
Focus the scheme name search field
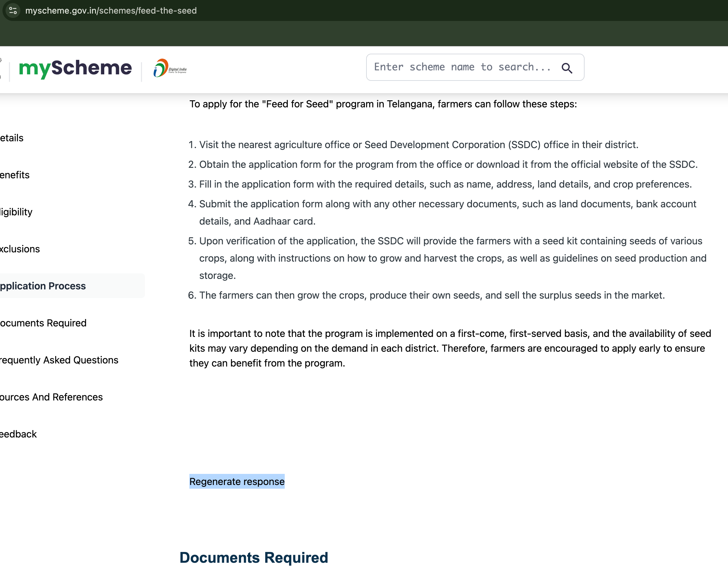click(x=462, y=67)
